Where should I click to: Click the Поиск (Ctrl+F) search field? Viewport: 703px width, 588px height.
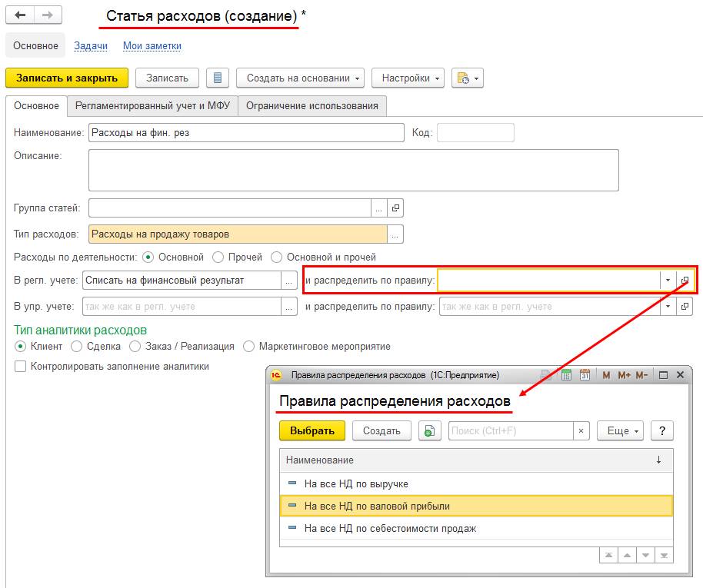point(511,430)
